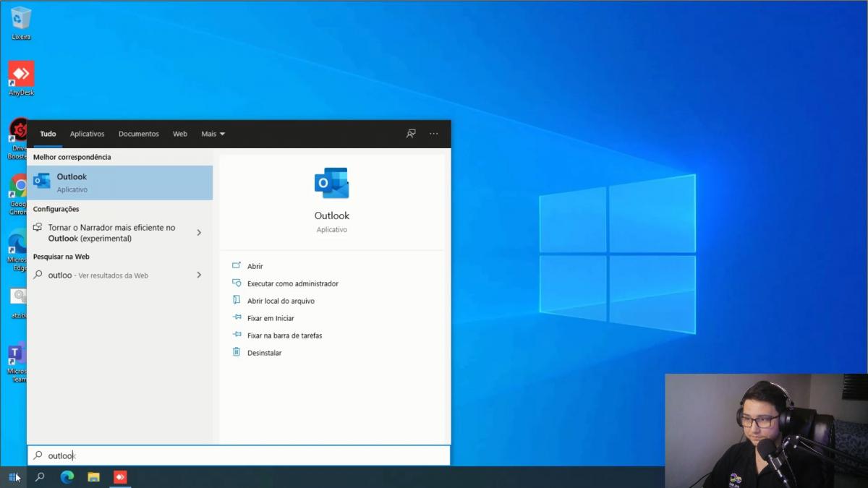Open File Explorer from the taskbar

93,477
